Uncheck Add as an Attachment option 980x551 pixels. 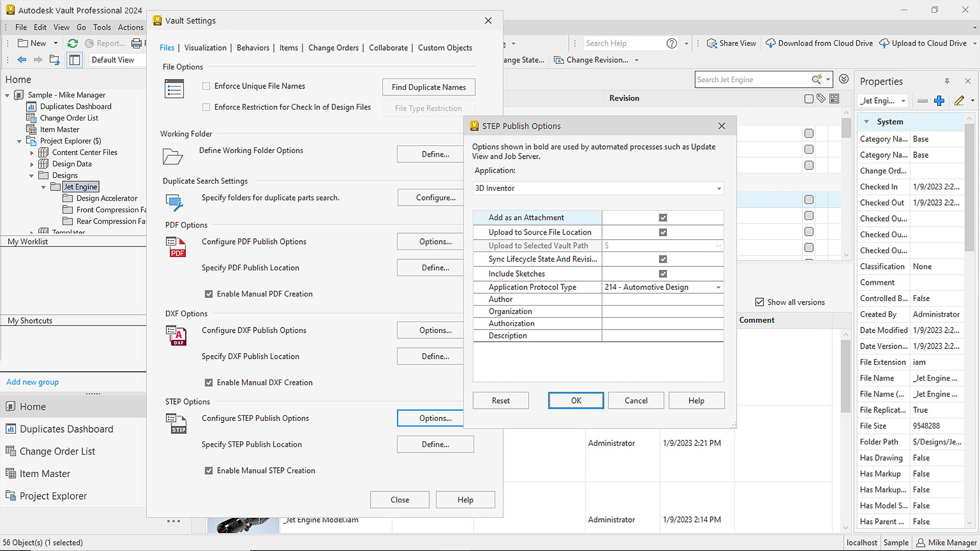point(663,218)
